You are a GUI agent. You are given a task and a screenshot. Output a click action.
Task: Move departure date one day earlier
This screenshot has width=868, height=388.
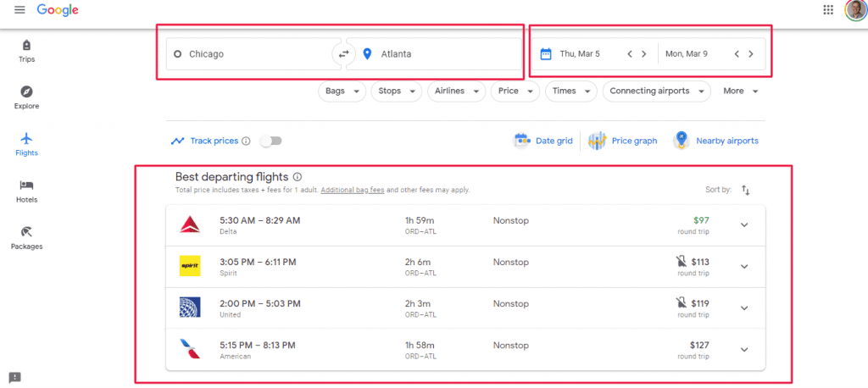coord(630,54)
